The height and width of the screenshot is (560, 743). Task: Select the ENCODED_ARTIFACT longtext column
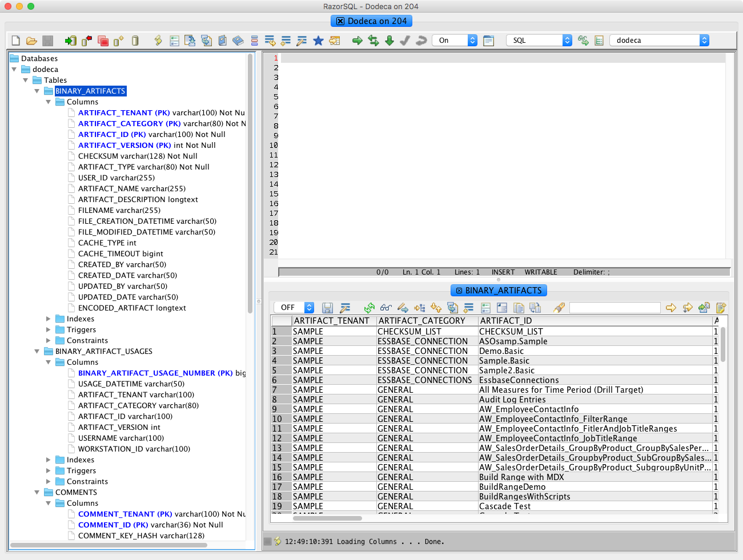coord(132,308)
